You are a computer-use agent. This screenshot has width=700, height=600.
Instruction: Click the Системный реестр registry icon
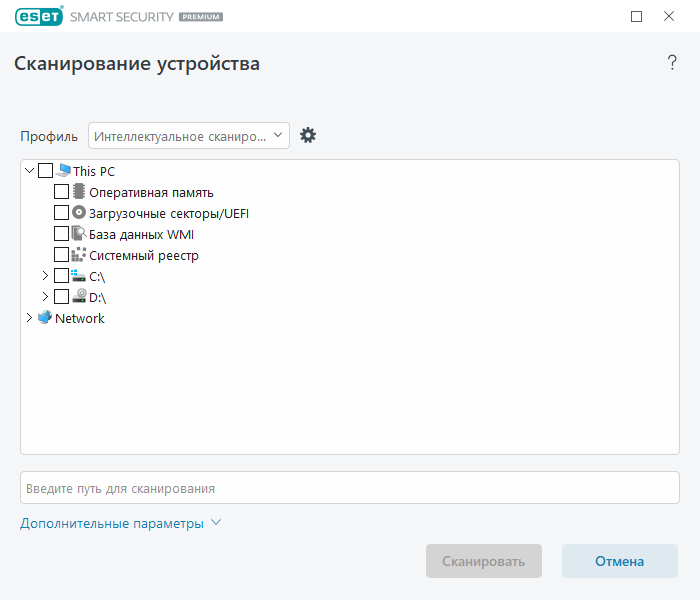pos(79,254)
